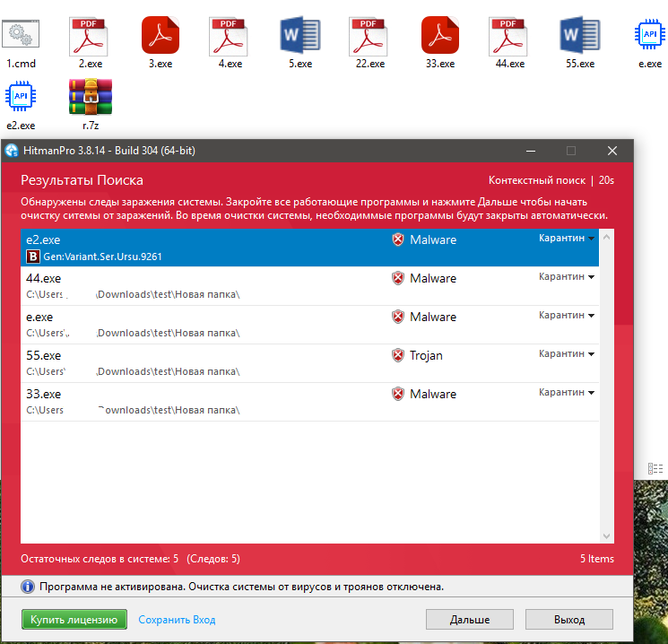This screenshot has height=644, width=668.
Task: Click the Выход button
Action: (569, 619)
